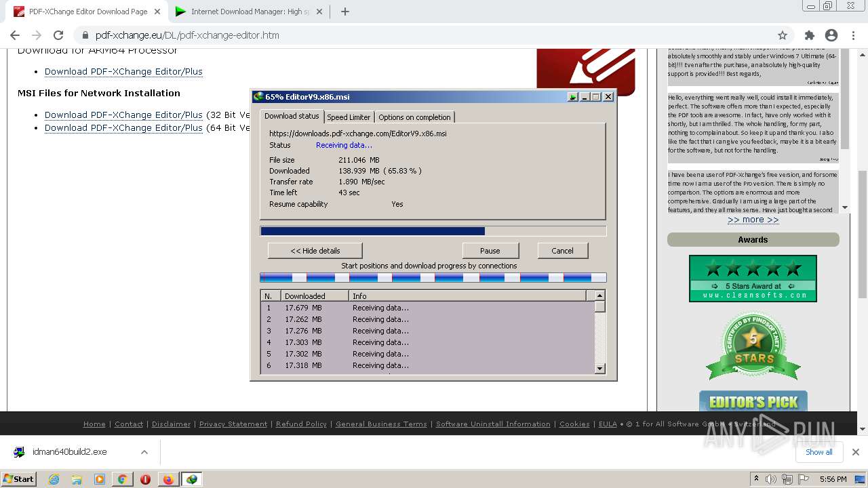Open the Refund Policy footer link

301,424
